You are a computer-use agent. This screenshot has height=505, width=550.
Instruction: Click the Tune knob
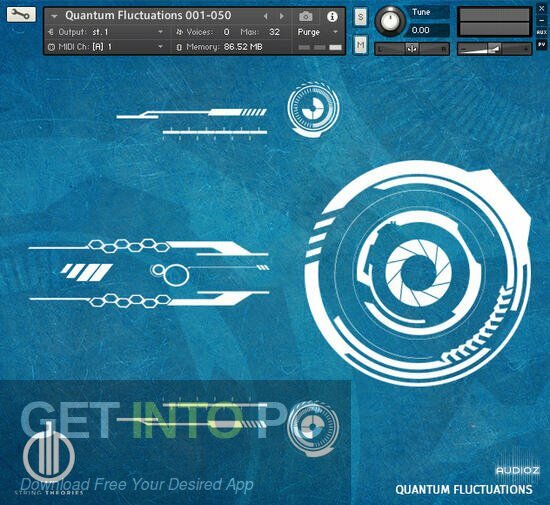[x=390, y=21]
